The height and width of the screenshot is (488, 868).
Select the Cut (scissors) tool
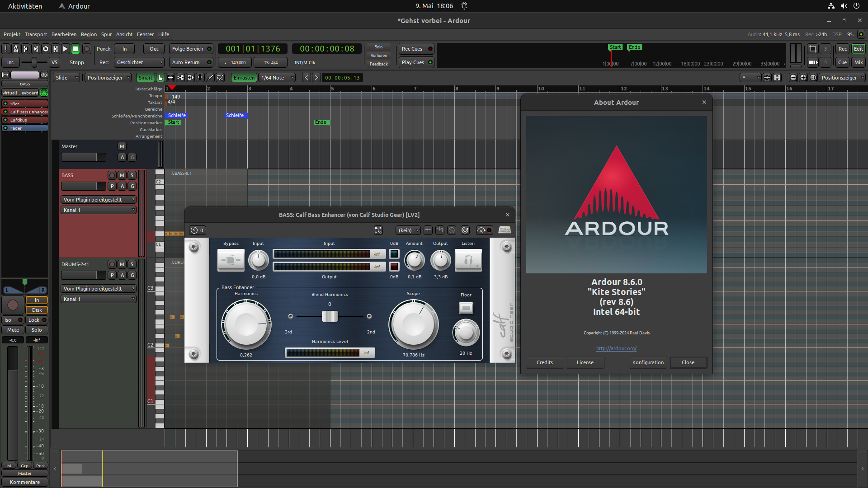(x=180, y=78)
